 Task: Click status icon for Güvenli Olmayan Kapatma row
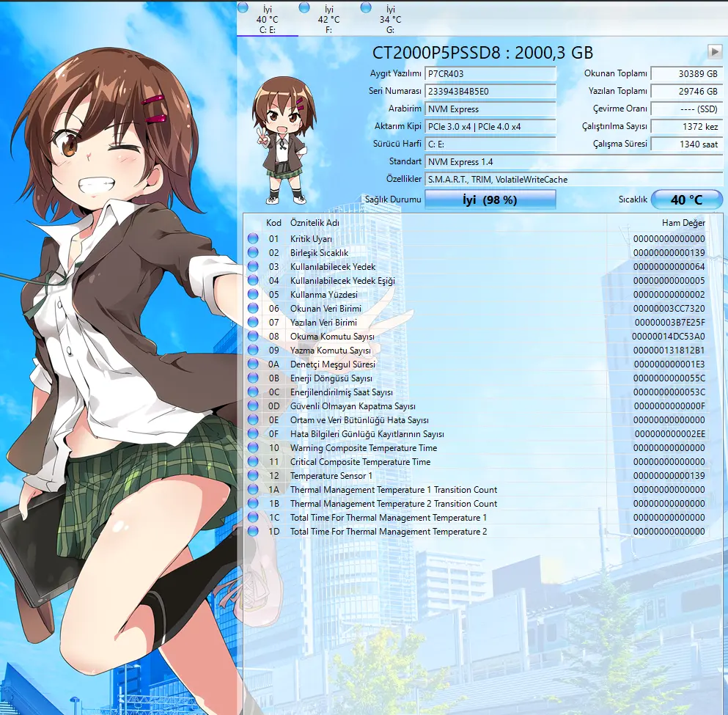point(253,406)
